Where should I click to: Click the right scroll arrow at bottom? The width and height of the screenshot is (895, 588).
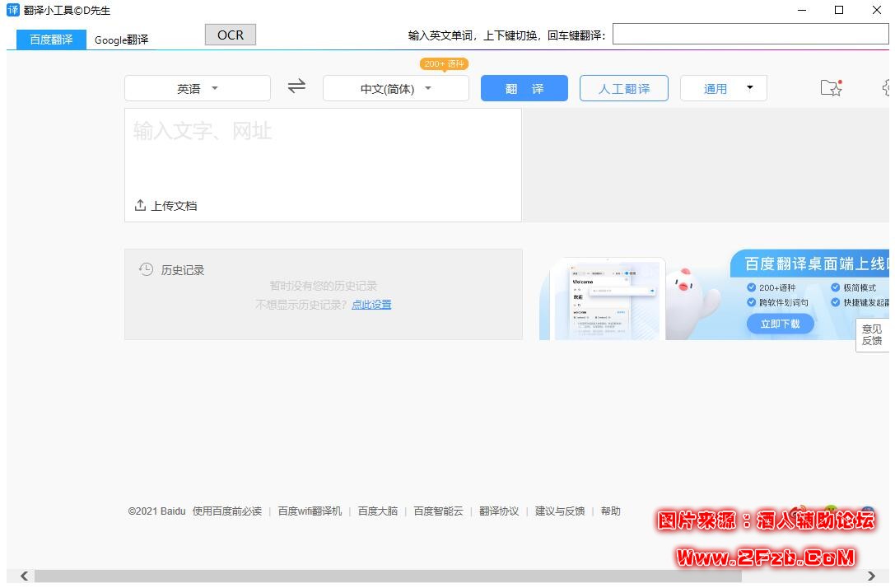(871, 576)
